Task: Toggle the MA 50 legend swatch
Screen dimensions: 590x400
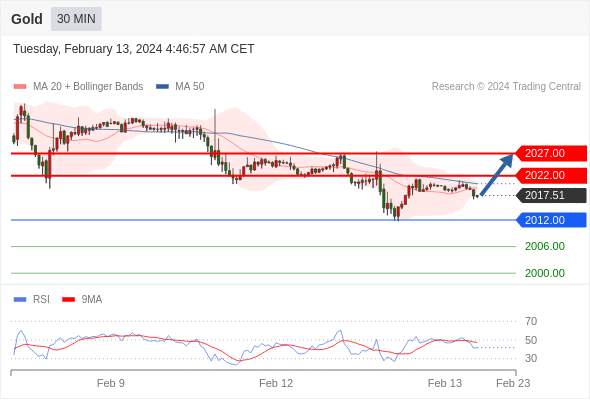Action: pos(162,87)
